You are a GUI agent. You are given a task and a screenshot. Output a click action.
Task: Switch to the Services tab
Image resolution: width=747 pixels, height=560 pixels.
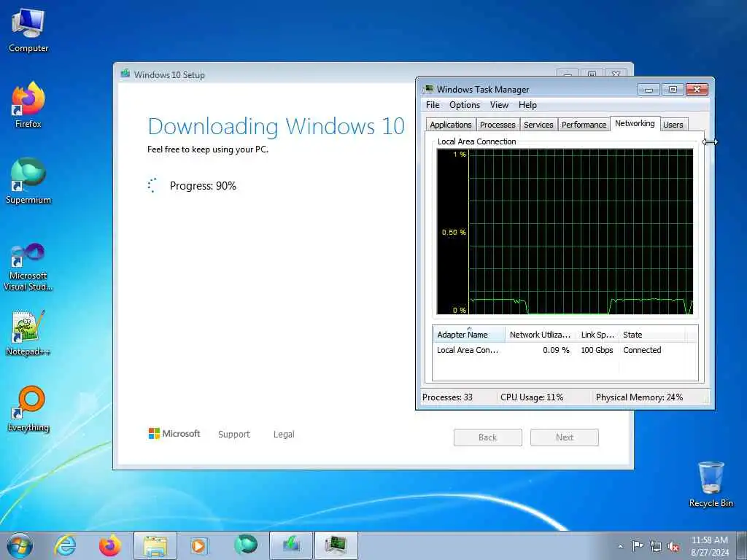pos(538,124)
